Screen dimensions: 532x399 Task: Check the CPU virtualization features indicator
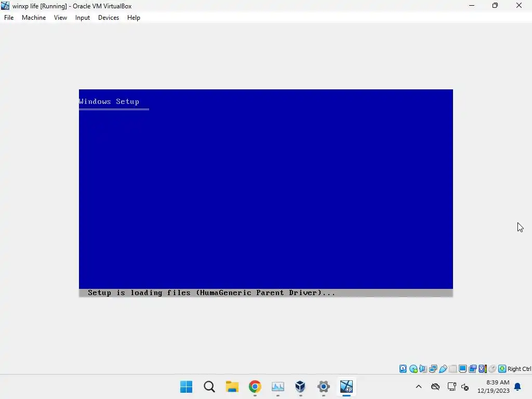483,369
